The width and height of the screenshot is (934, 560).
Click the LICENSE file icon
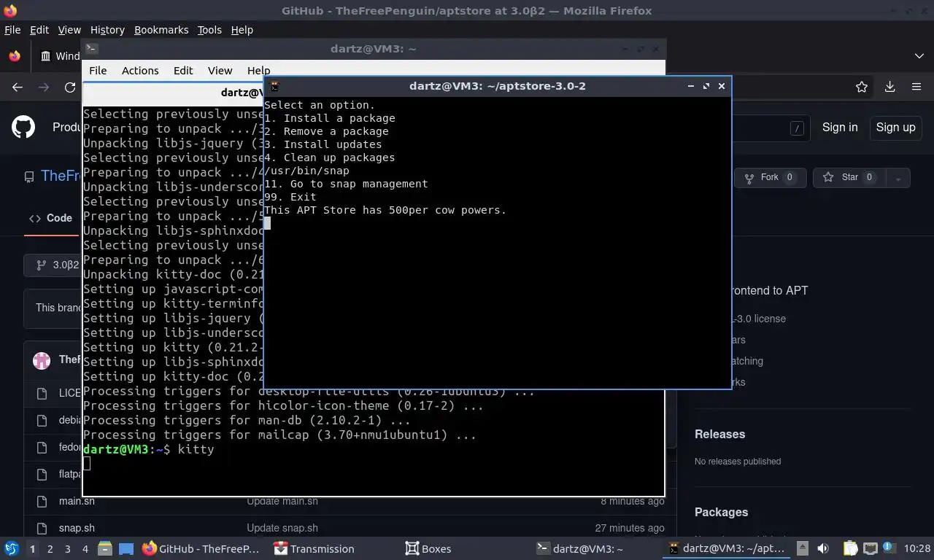click(x=42, y=393)
